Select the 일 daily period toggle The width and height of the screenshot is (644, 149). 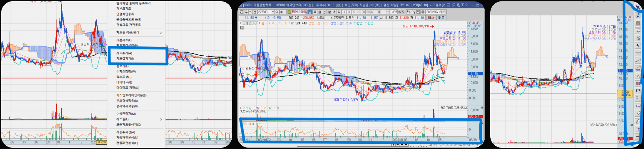[x=310, y=12]
